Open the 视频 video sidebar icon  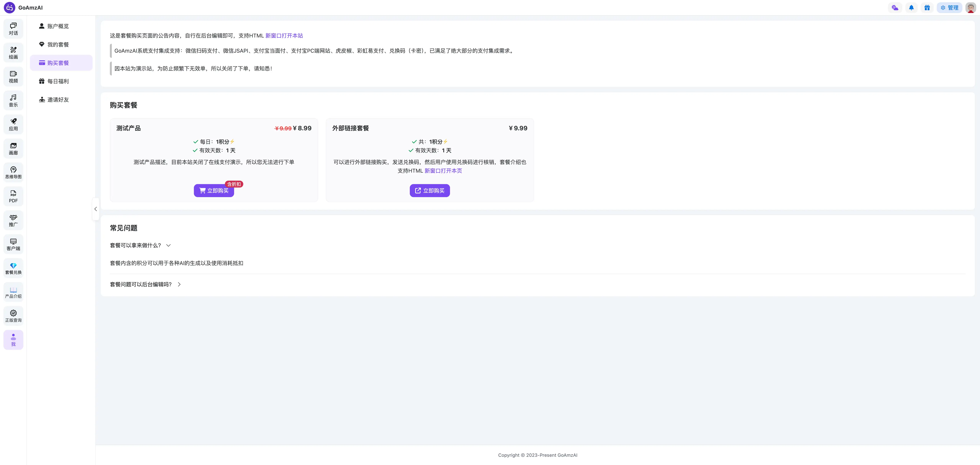click(13, 77)
